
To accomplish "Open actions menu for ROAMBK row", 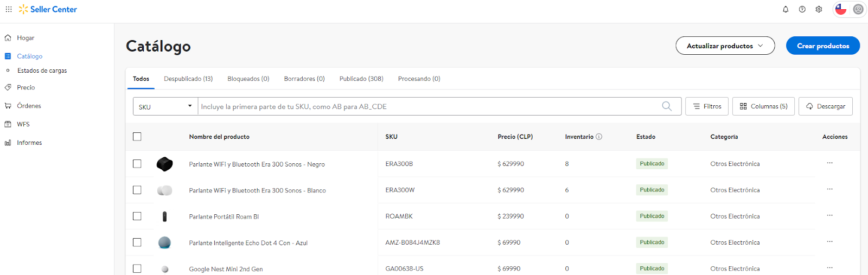I will 829,215.
